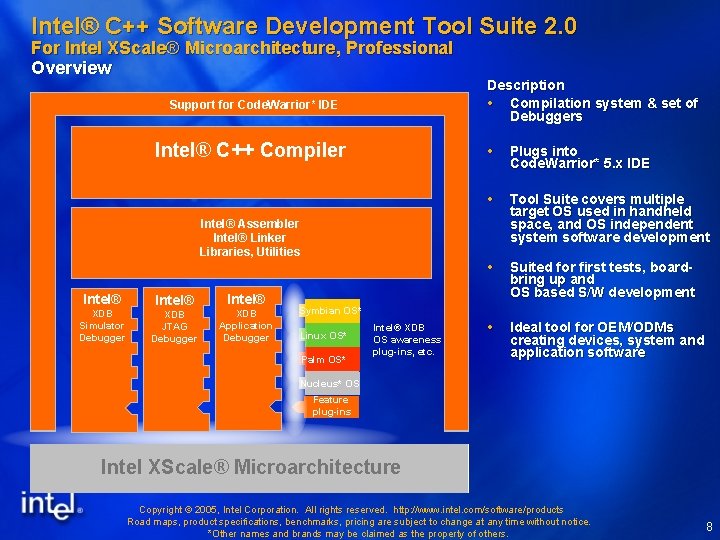
Task: Click the slide number 8
Action: pyautogui.click(x=709, y=526)
